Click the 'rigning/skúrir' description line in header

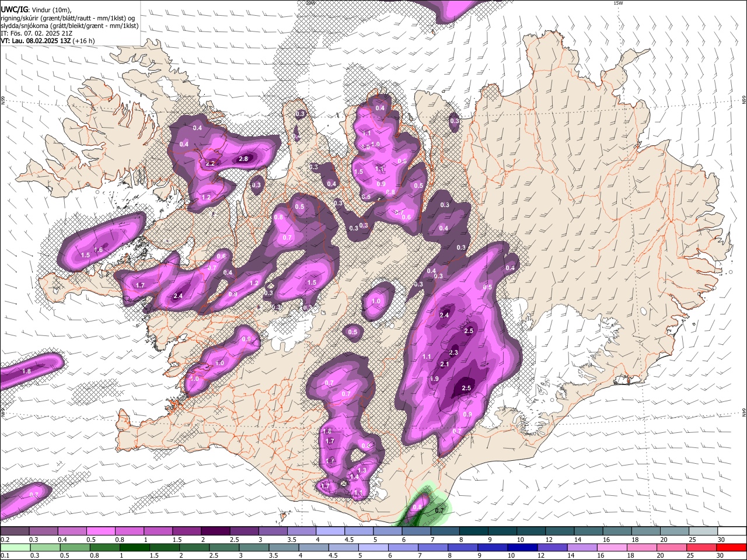pyautogui.click(x=68, y=18)
